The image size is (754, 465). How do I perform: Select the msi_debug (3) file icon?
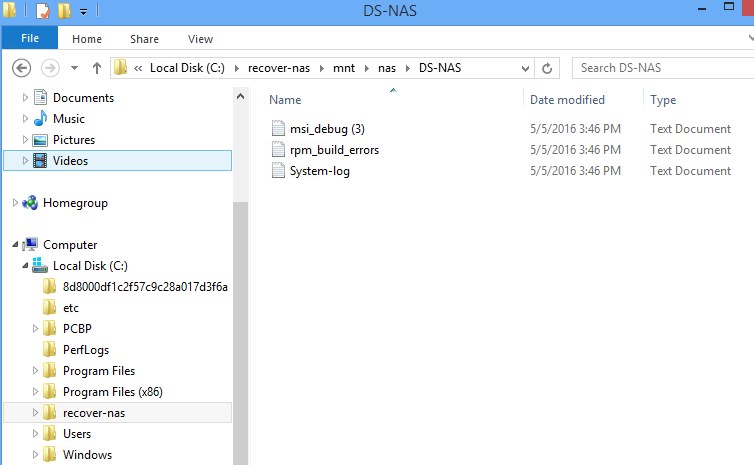point(278,128)
